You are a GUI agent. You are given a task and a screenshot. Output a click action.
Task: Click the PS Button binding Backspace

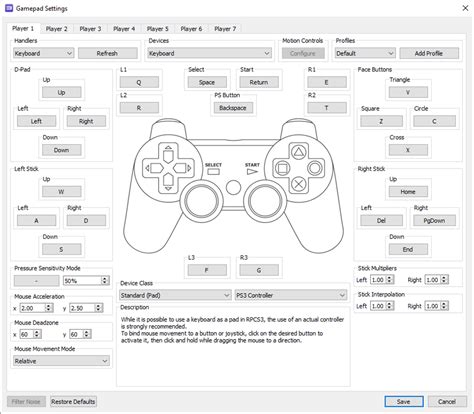pos(233,108)
